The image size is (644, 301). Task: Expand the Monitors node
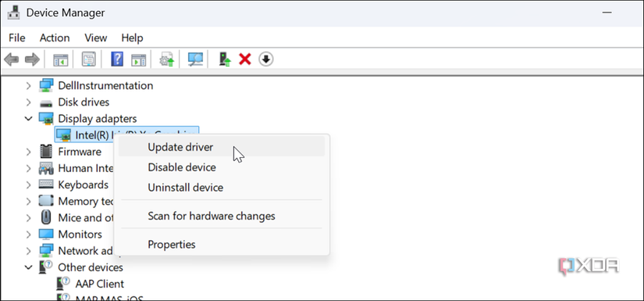(x=28, y=235)
